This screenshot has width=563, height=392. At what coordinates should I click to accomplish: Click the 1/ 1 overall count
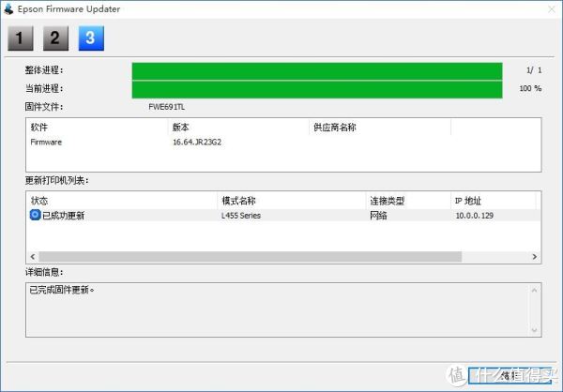point(534,70)
